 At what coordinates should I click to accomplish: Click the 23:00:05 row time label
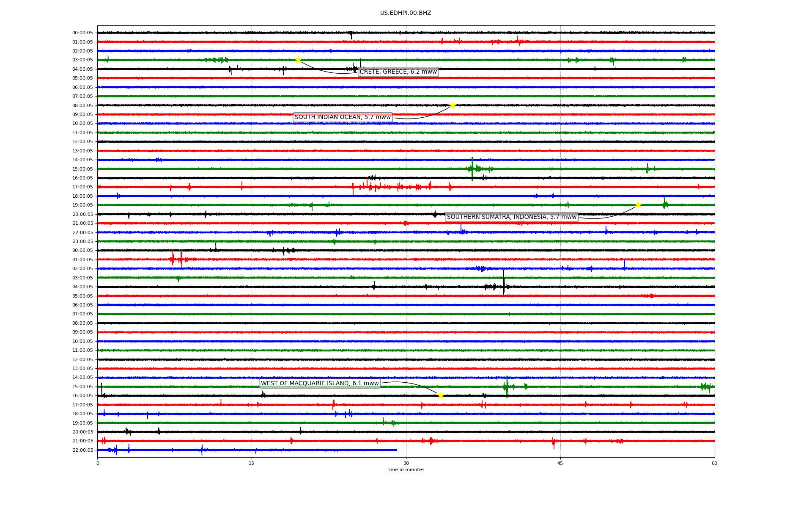point(82,242)
